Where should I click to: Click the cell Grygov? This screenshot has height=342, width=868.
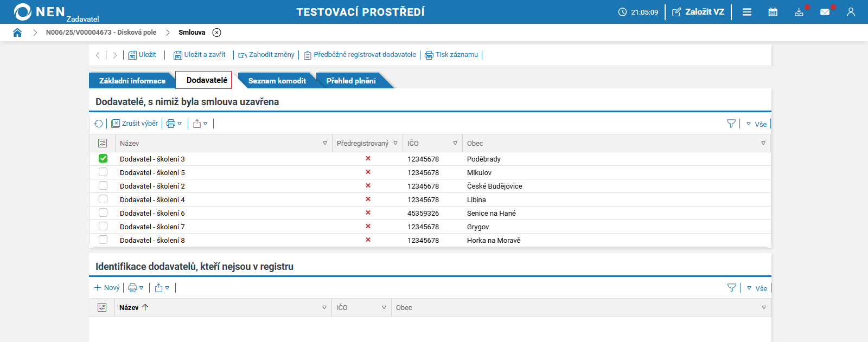pos(478,227)
